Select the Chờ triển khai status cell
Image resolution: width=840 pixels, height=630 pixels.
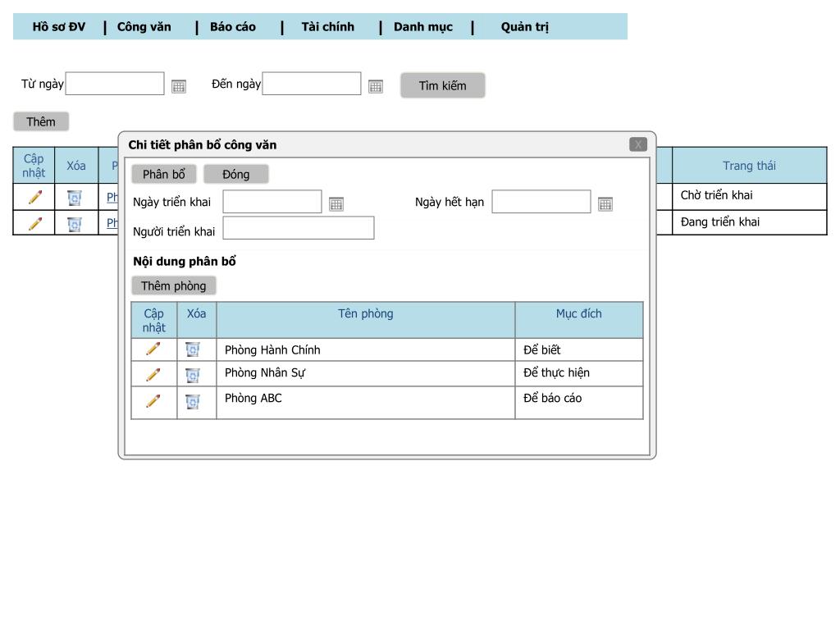tap(750, 197)
